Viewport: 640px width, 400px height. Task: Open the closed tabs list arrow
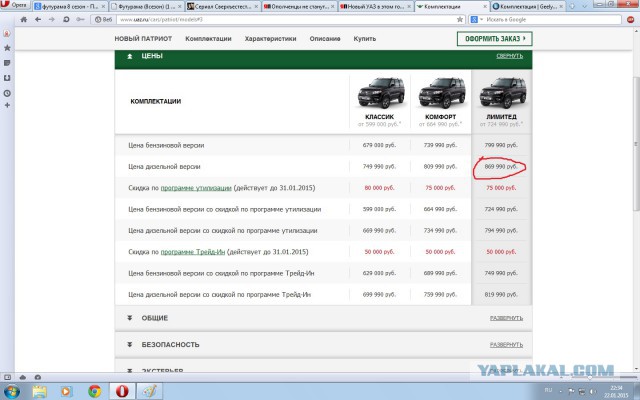(x=584, y=6)
